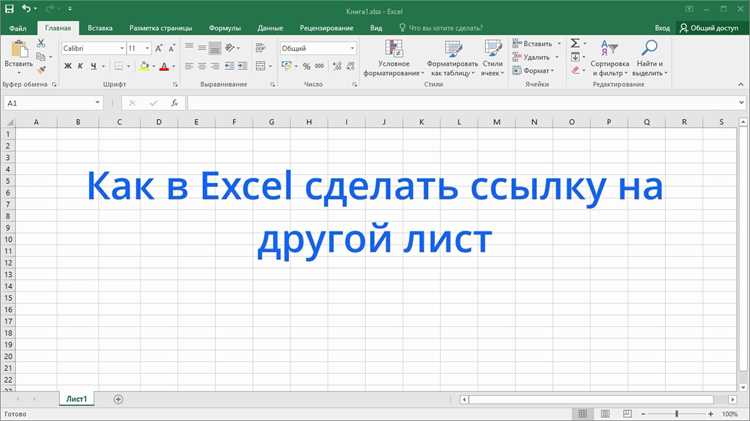Open the Стили ячеек dropdown
This screenshot has height=421, width=750.
point(492,58)
